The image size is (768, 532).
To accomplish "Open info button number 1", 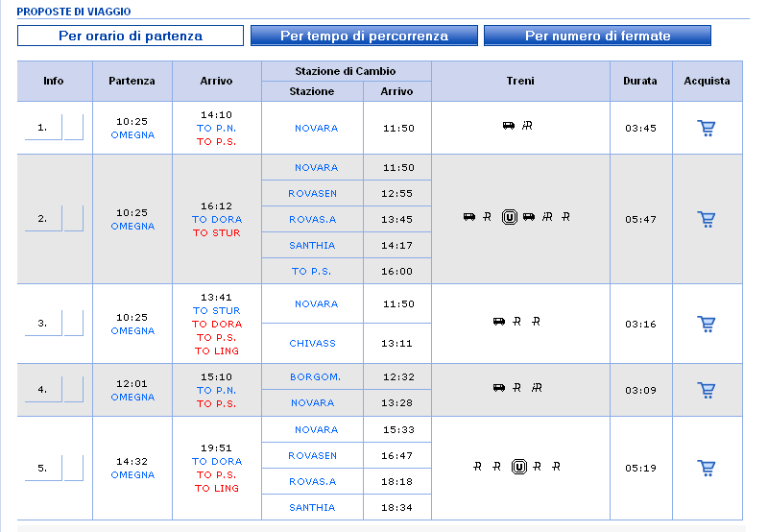I will click(x=43, y=127).
